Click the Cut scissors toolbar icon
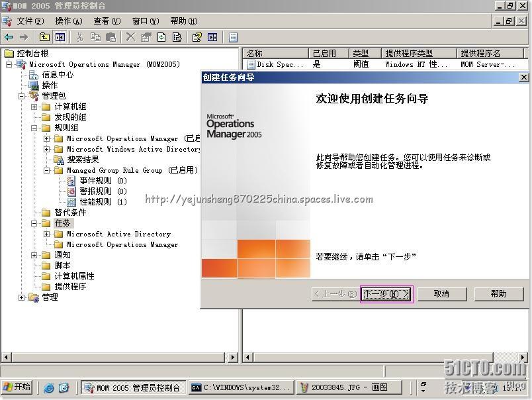 (79, 37)
